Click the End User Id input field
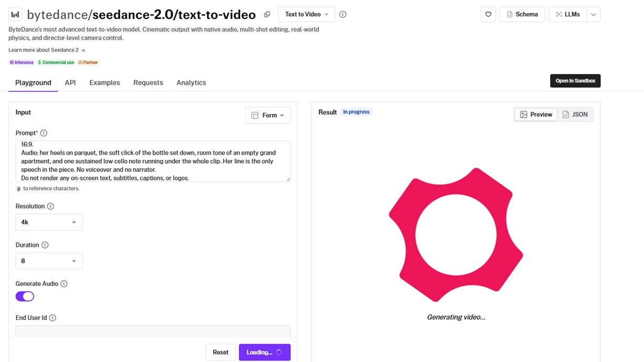 [153, 331]
